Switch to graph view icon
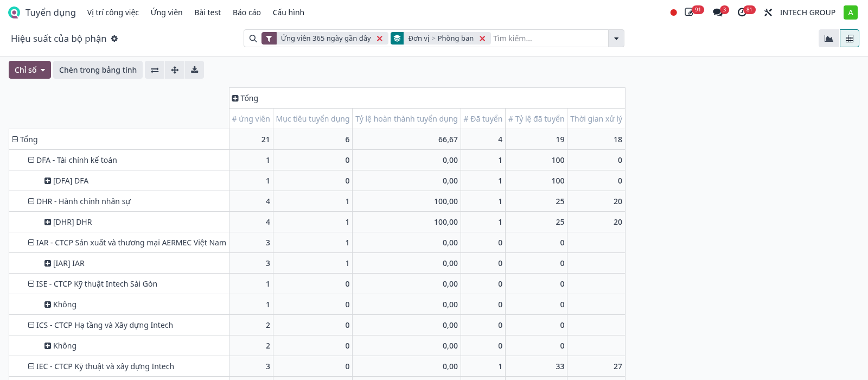The image size is (868, 380). click(x=828, y=39)
